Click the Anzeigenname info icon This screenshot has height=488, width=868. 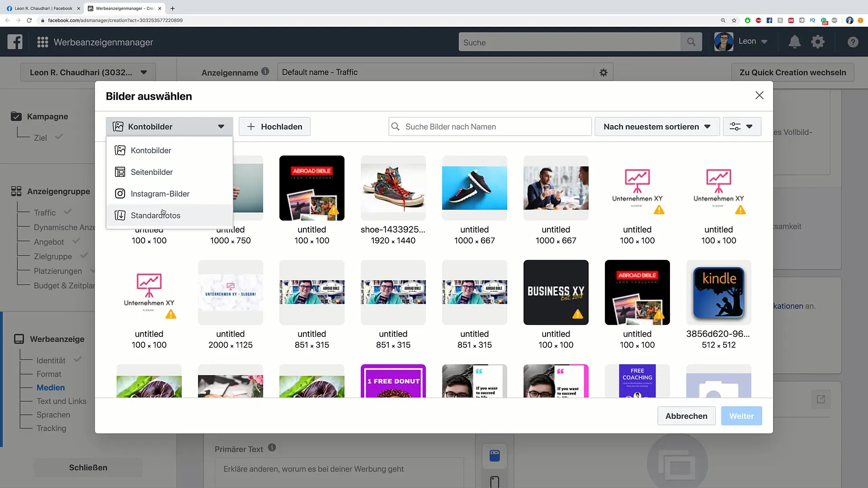tap(265, 71)
